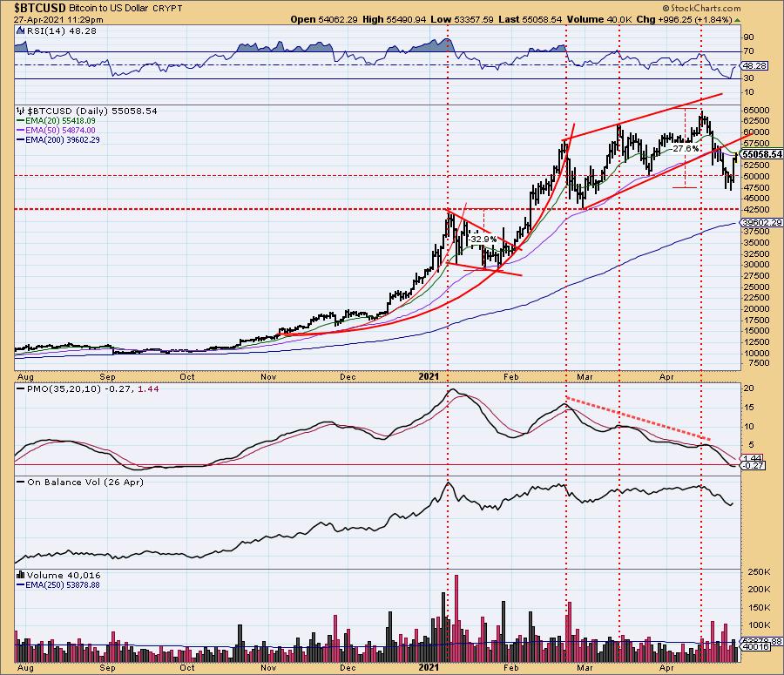Click the 'Open 54062.29' value

tap(324, 19)
